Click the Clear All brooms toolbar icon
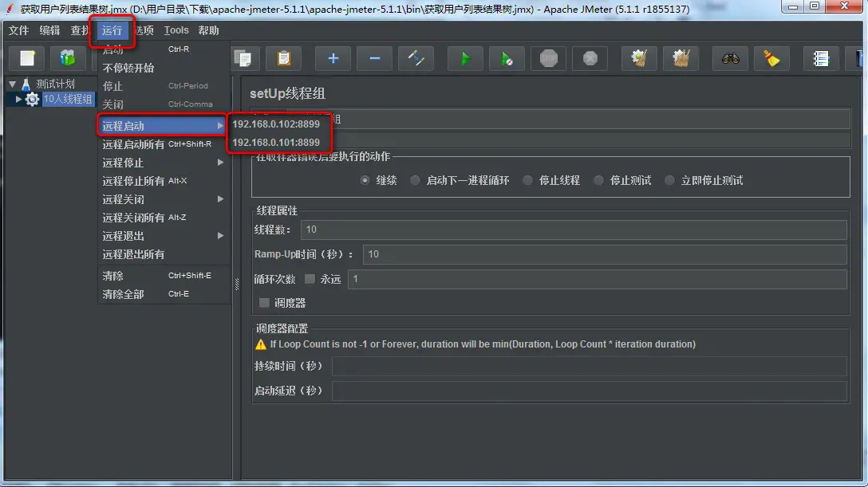Image resolution: width=868 pixels, height=487 pixels. pyautogui.click(x=681, y=58)
